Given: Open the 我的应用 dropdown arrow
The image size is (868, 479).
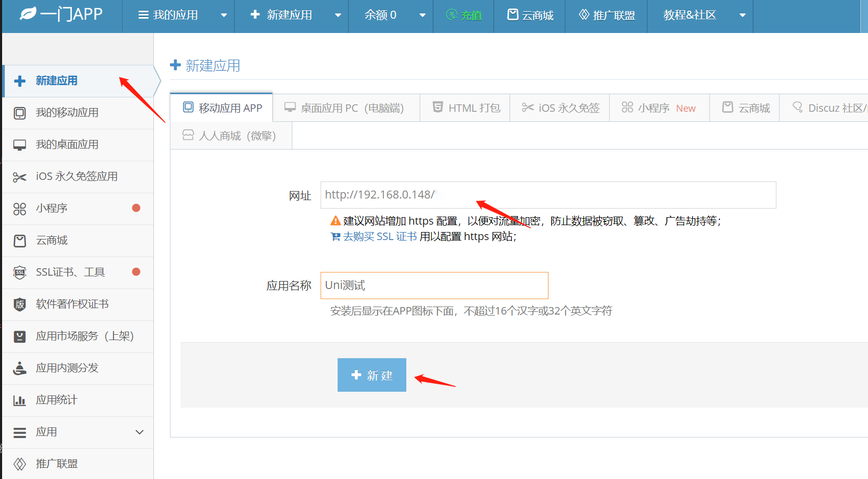Looking at the screenshot, I should pos(224,15).
